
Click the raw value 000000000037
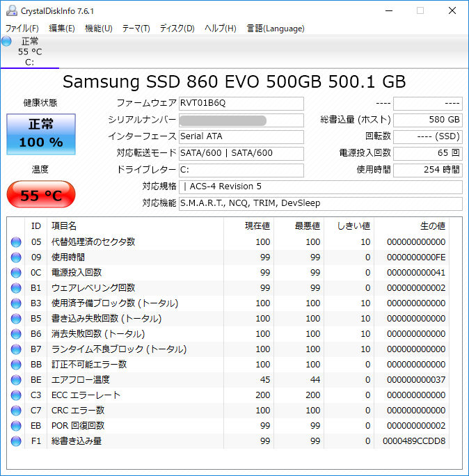(x=416, y=380)
